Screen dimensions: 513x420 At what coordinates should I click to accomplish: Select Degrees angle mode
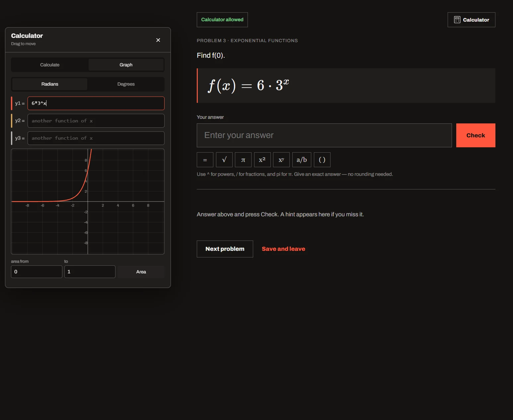click(x=126, y=84)
